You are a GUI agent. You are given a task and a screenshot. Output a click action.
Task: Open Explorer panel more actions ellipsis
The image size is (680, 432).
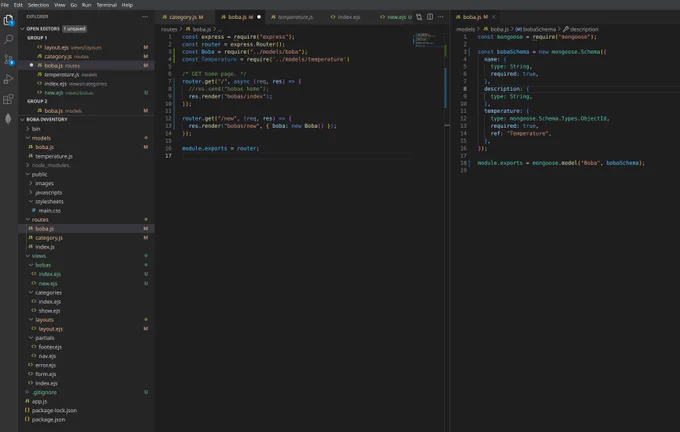click(x=145, y=17)
